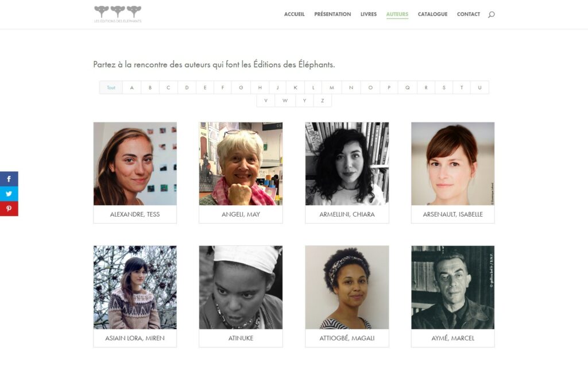Navigate to the Contact page

[469, 14]
